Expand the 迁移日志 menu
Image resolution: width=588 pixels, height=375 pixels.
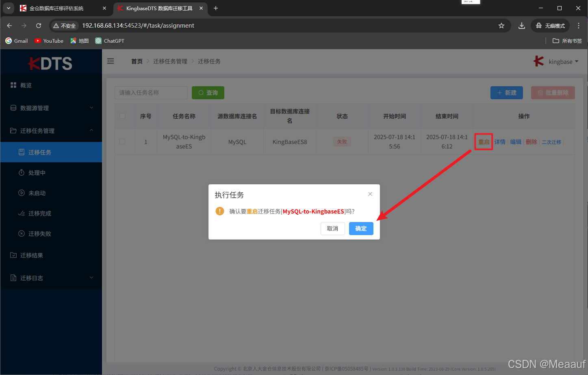pyautogui.click(x=51, y=278)
